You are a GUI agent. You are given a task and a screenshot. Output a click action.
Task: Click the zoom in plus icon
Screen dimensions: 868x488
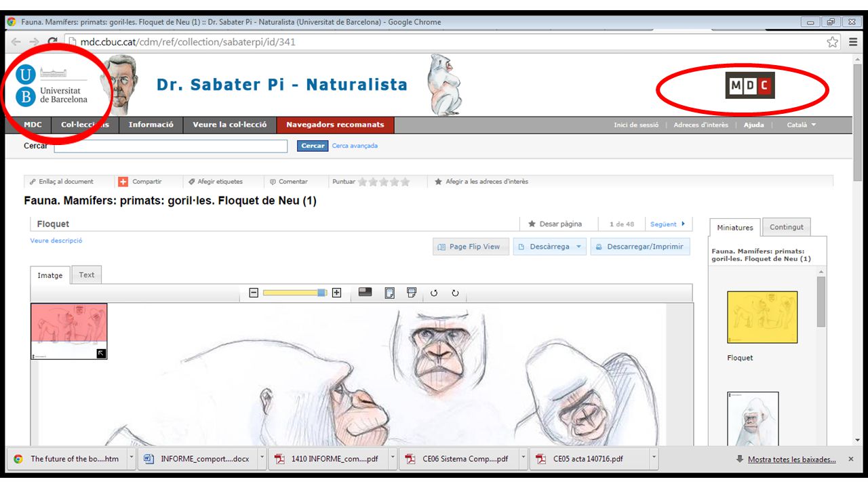(336, 293)
